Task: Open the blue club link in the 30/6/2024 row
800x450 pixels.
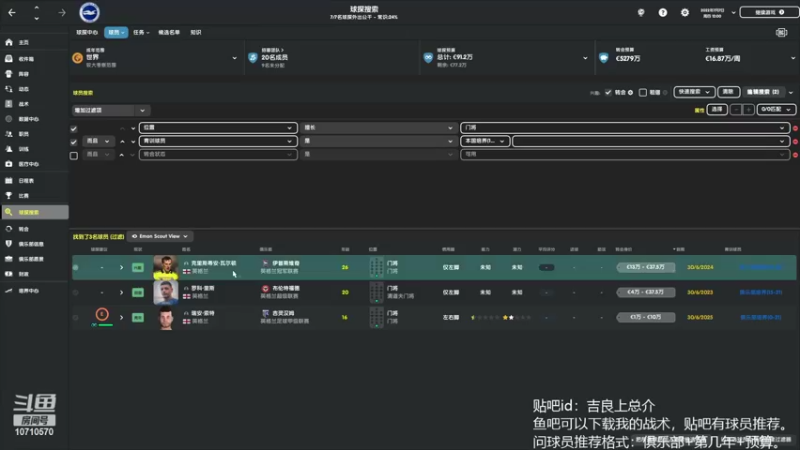Action: click(760, 267)
